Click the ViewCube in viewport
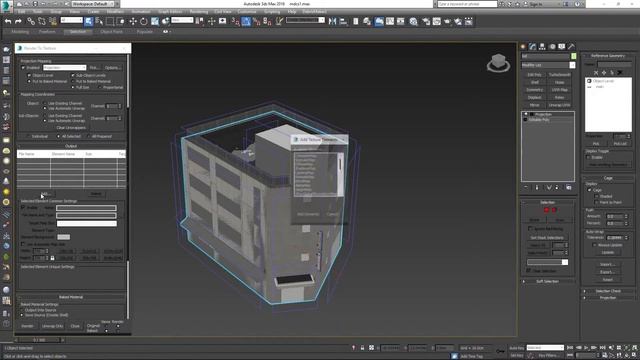Image resolution: width=640 pixels, height=360 pixels. coord(498,63)
